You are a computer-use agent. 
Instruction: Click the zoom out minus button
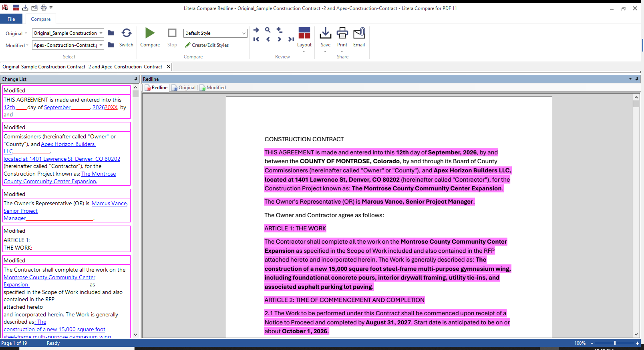(592, 343)
